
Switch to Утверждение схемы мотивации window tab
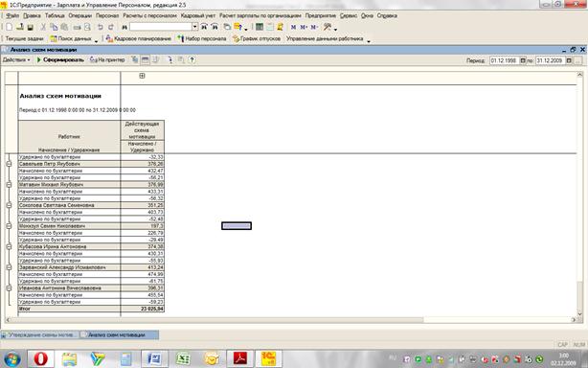40,334
